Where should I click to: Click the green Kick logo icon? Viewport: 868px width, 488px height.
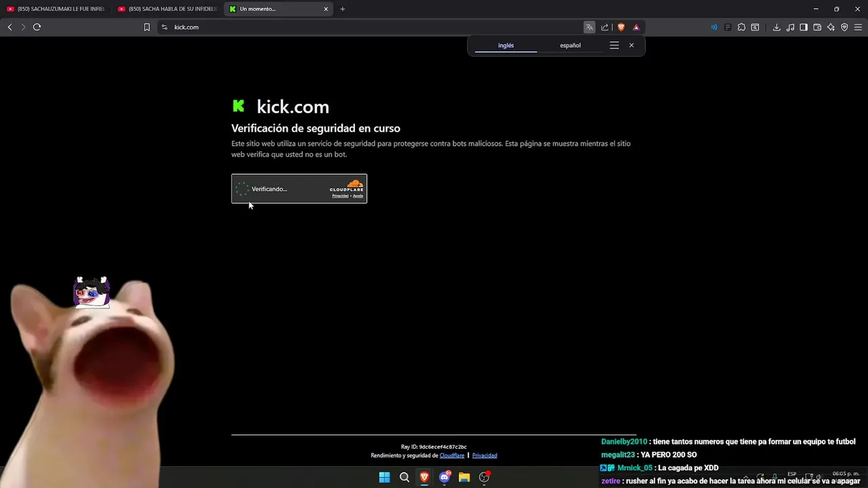click(239, 106)
